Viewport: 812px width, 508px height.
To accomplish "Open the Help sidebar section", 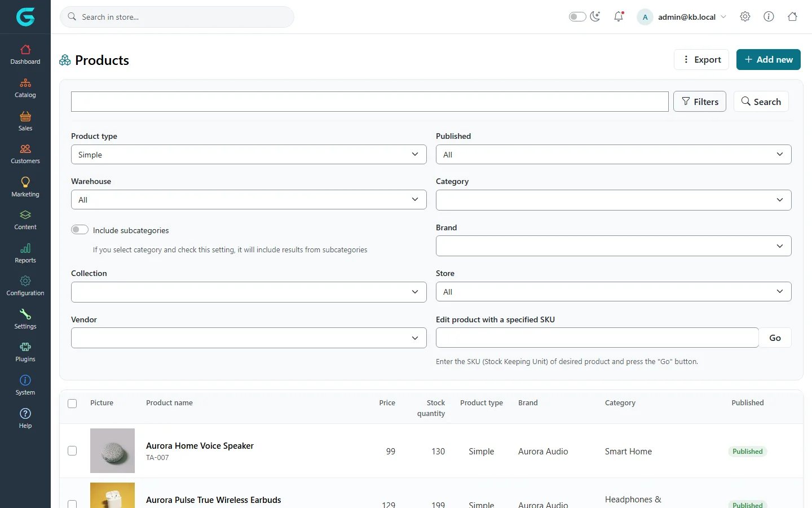I will click(25, 419).
